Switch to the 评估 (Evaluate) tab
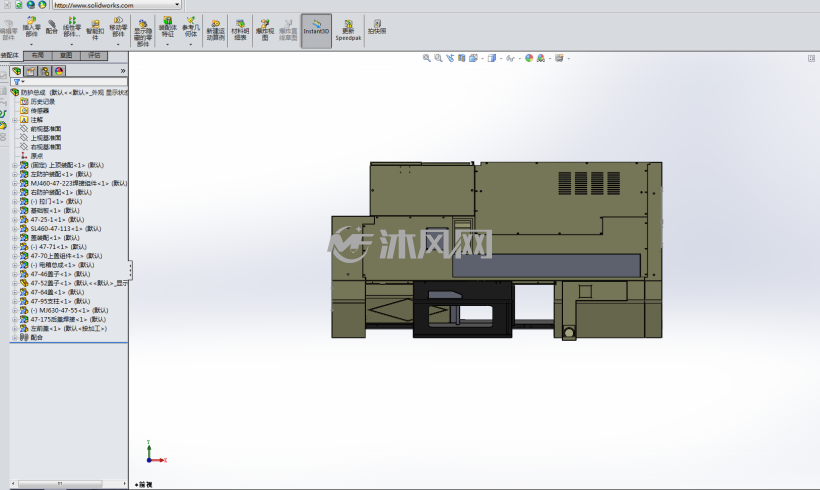The width and height of the screenshot is (820, 490). (x=94, y=55)
